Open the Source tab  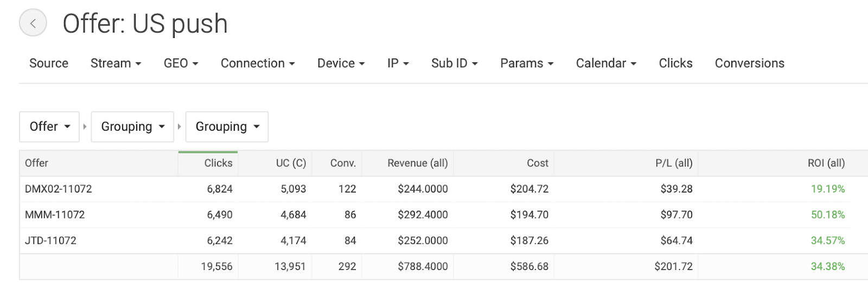pyautogui.click(x=49, y=63)
